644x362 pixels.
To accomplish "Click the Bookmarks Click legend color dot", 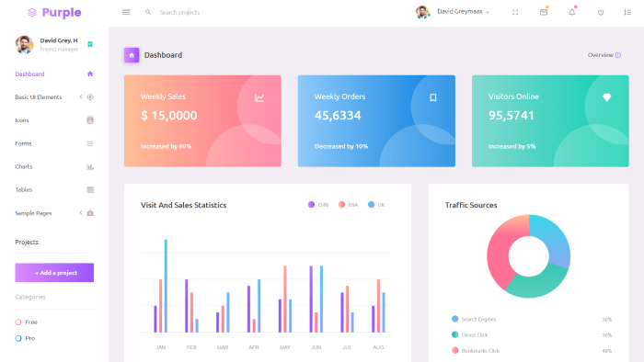I will pos(454,351).
